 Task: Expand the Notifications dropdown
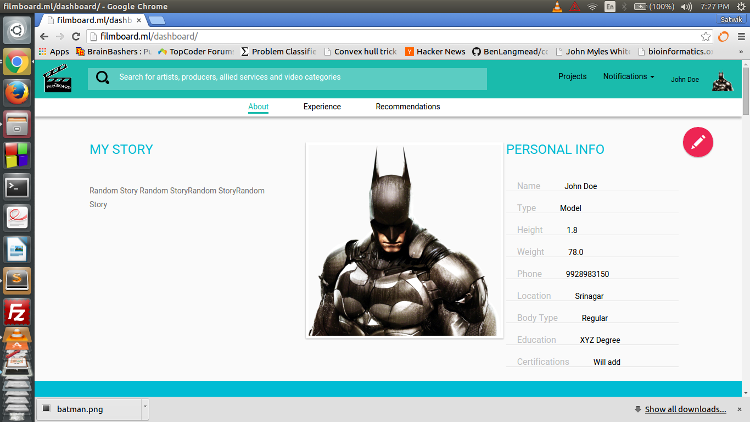pos(629,76)
